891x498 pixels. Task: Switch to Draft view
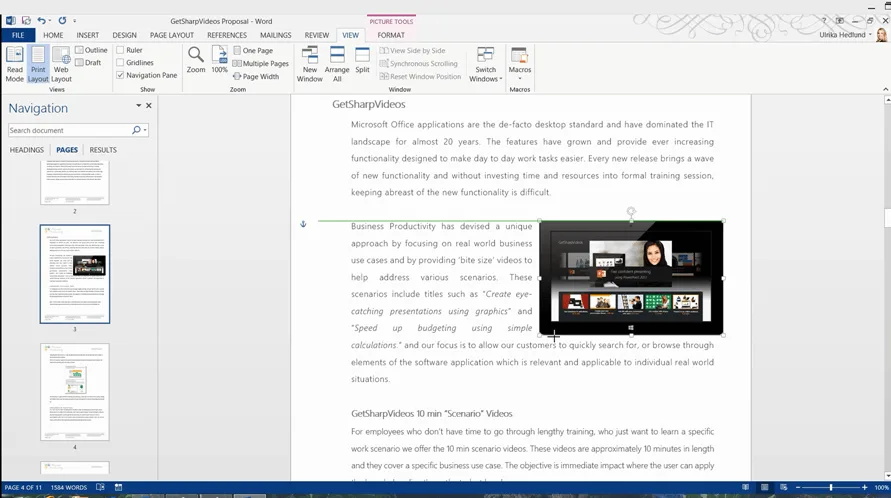point(88,63)
